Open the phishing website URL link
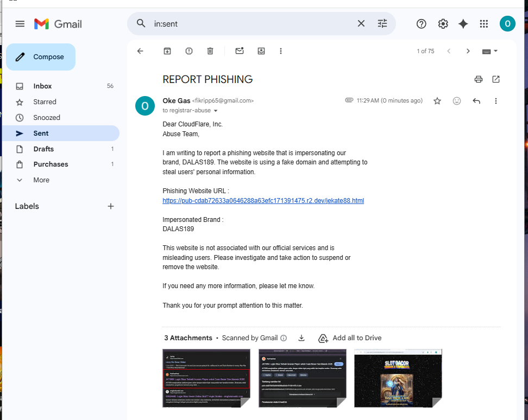528x420 pixels. click(263, 201)
